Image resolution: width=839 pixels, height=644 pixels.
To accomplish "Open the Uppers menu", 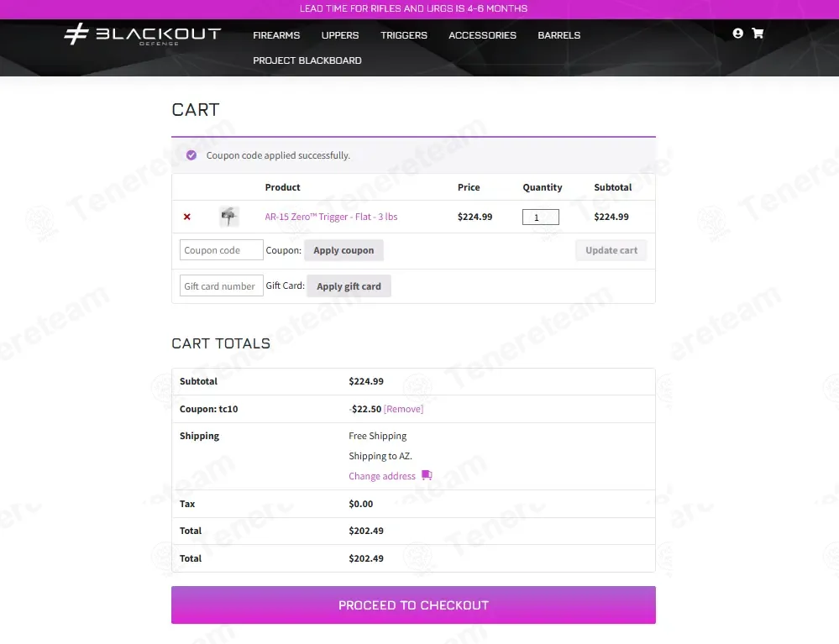I will 339,35.
